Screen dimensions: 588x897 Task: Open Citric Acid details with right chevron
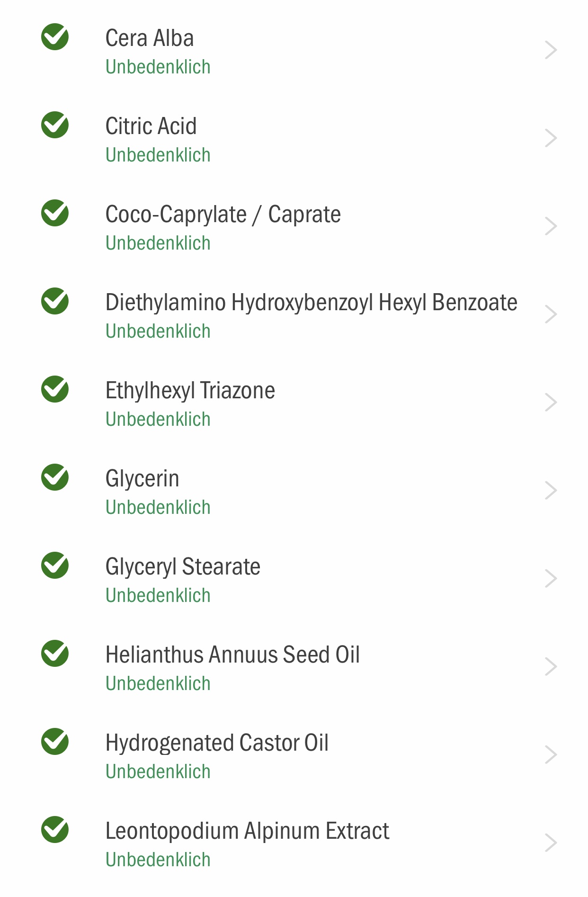(551, 138)
